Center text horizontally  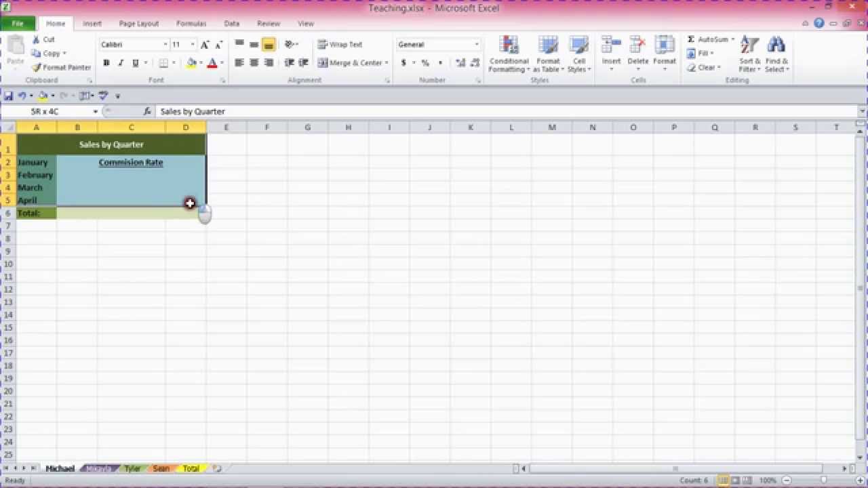coord(254,62)
